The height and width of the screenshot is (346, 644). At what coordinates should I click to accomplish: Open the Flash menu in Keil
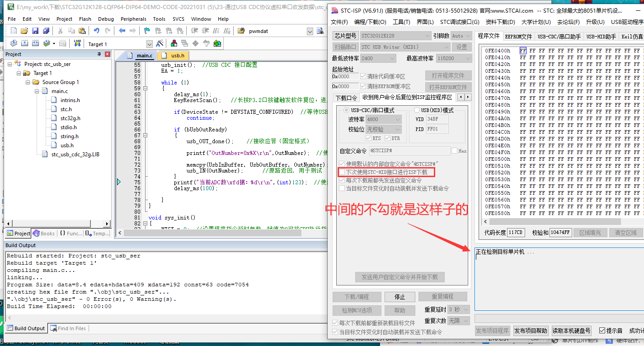point(85,19)
